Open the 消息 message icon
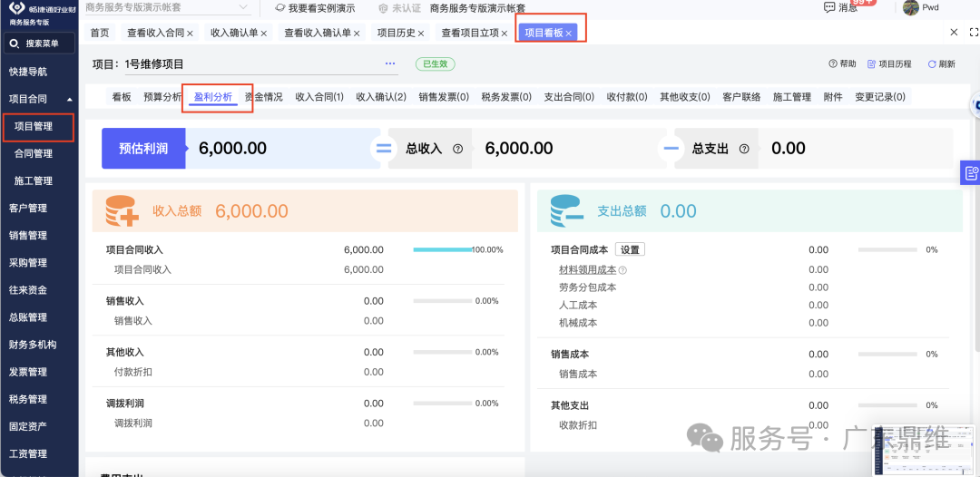The width and height of the screenshot is (980, 477). coord(828,7)
